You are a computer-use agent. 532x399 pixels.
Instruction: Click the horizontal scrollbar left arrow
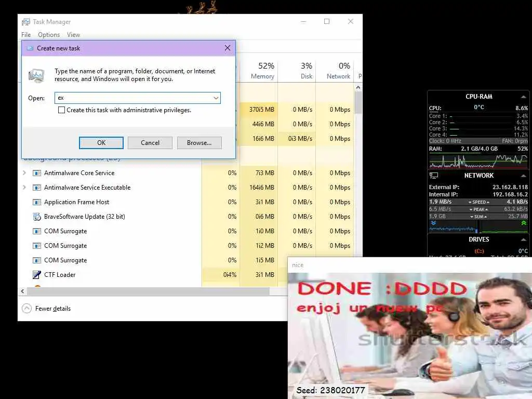[22, 291]
